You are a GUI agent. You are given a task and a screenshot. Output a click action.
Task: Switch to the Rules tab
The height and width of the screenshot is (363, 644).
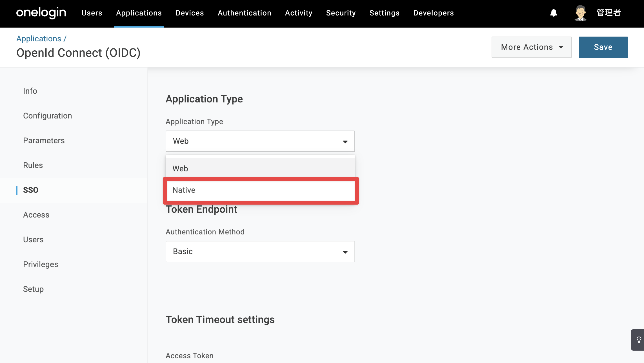coord(33,165)
